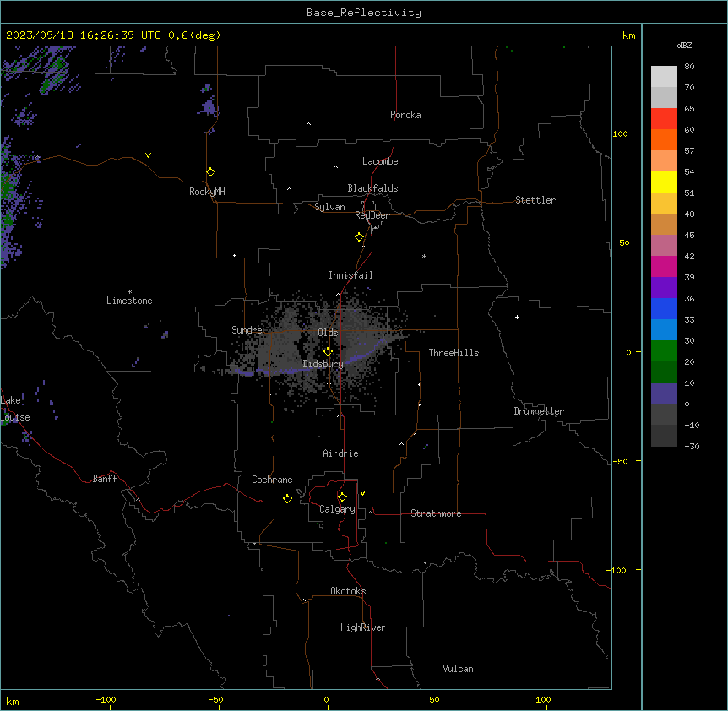Click the white asterisk east of Innisfail
The height and width of the screenshot is (711, 728).
pyautogui.click(x=424, y=256)
